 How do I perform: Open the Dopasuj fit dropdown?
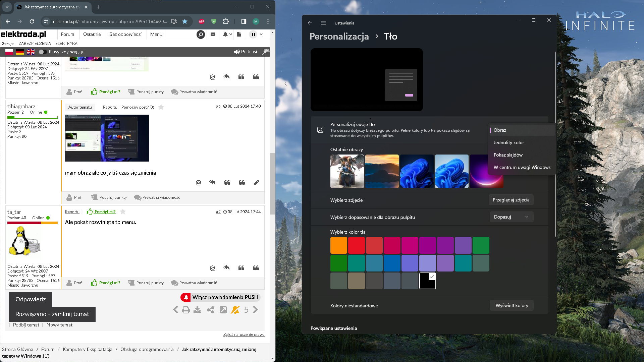pyautogui.click(x=512, y=217)
